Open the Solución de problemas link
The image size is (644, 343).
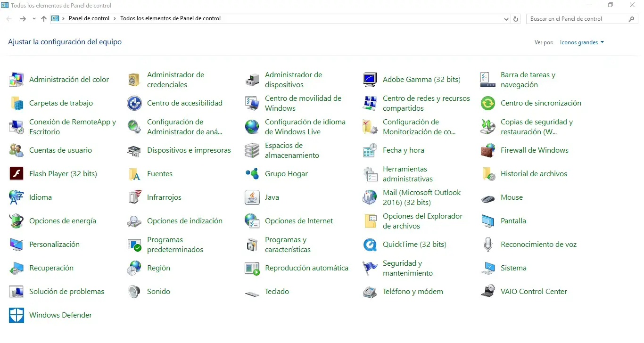[66, 292]
